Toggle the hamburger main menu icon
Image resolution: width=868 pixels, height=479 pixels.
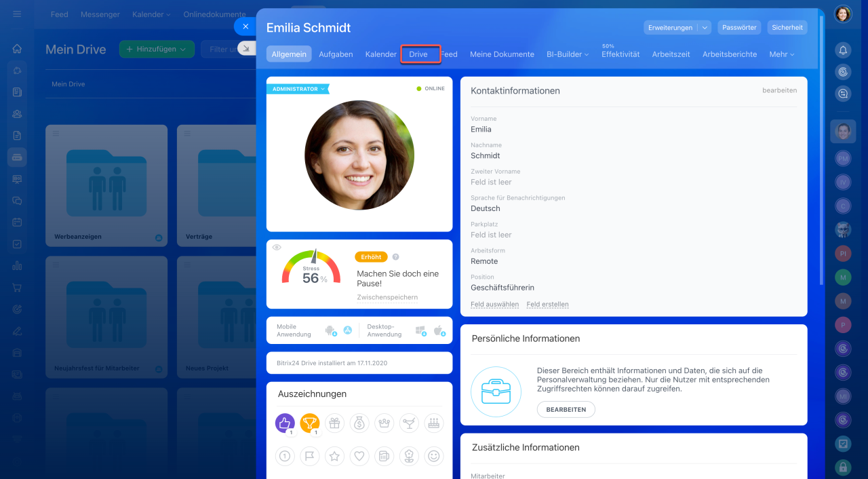(x=17, y=14)
